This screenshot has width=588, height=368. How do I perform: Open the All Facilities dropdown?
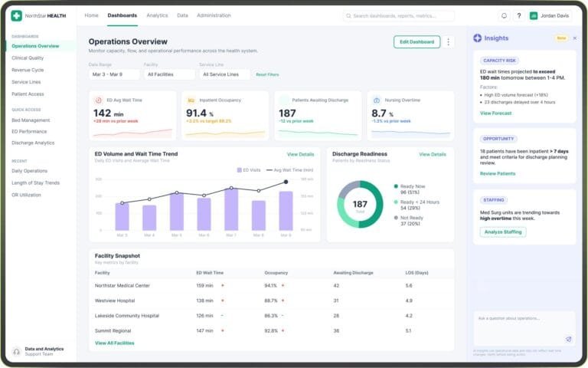[169, 74]
